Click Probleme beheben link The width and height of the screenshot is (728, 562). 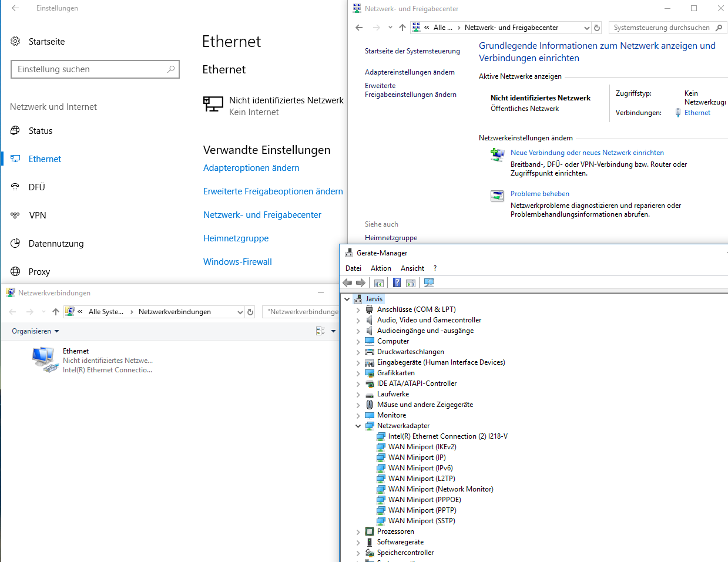[x=540, y=194]
